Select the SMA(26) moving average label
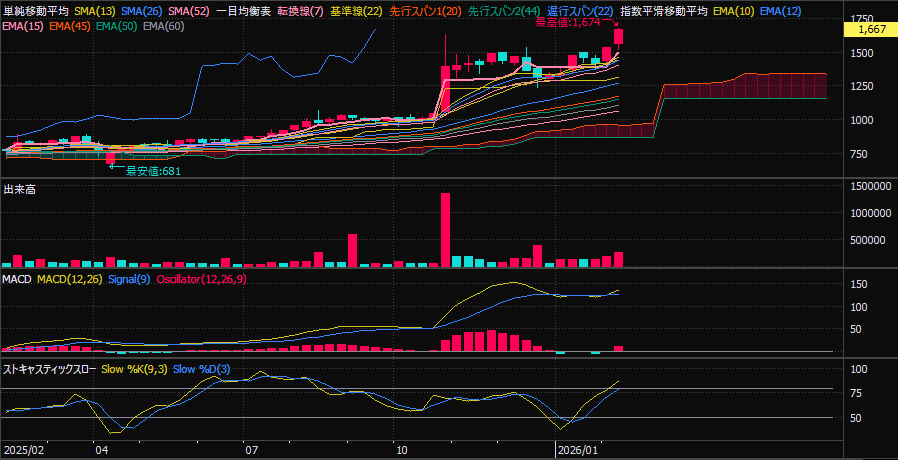 point(142,10)
